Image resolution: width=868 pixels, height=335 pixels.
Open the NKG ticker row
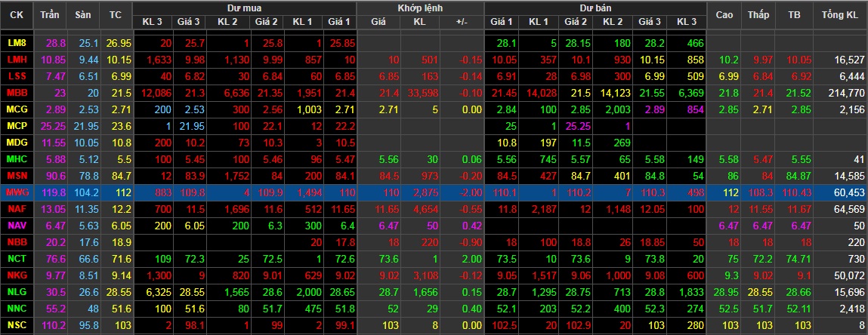tap(17, 275)
